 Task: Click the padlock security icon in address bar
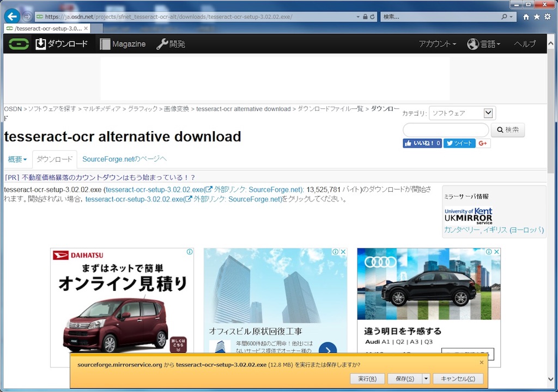tap(365, 17)
